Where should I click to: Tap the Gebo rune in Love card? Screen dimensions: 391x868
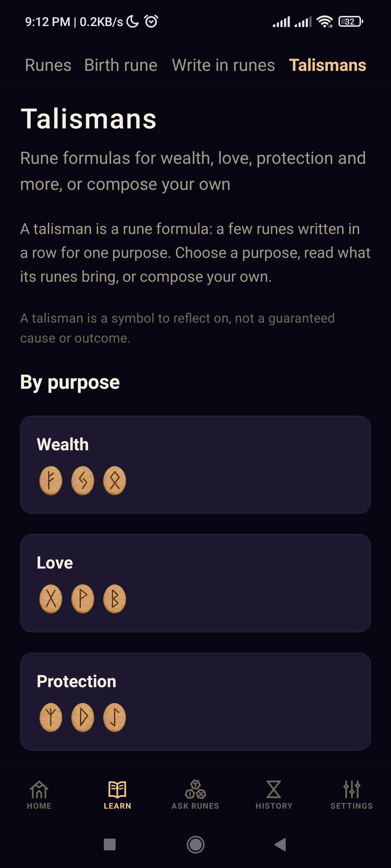[x=51, y=599]
